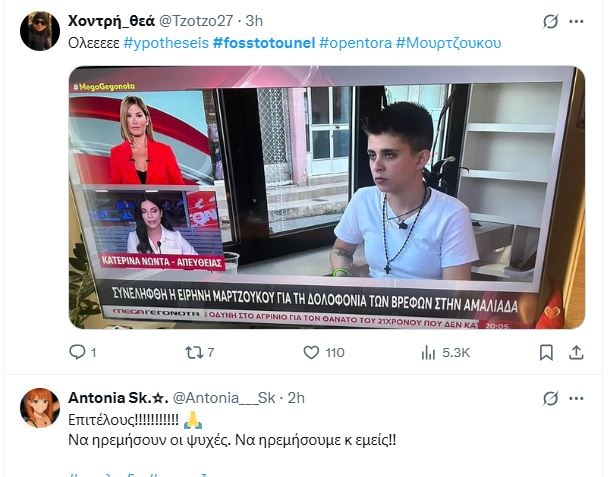This screenshot has width=608, height=477.
Task: Bookmark the Tzotzo27 tweet
Action: coord(546,353)
